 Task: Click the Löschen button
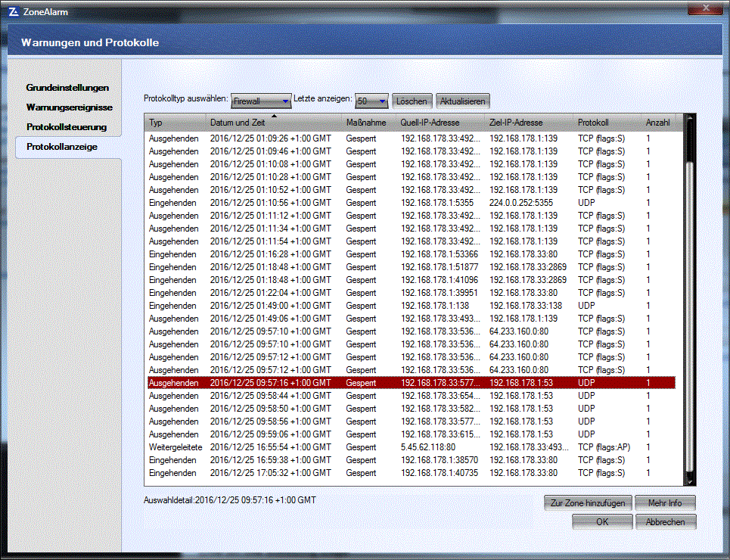click(412, 101)
